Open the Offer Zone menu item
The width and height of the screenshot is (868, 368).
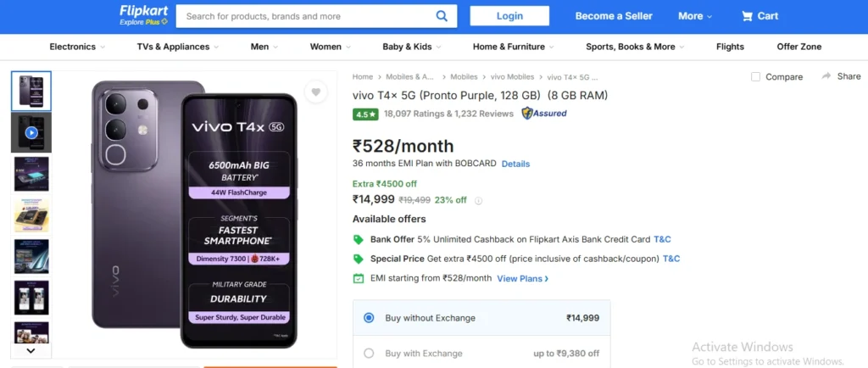pyautogui.click(x=798, y=47)
